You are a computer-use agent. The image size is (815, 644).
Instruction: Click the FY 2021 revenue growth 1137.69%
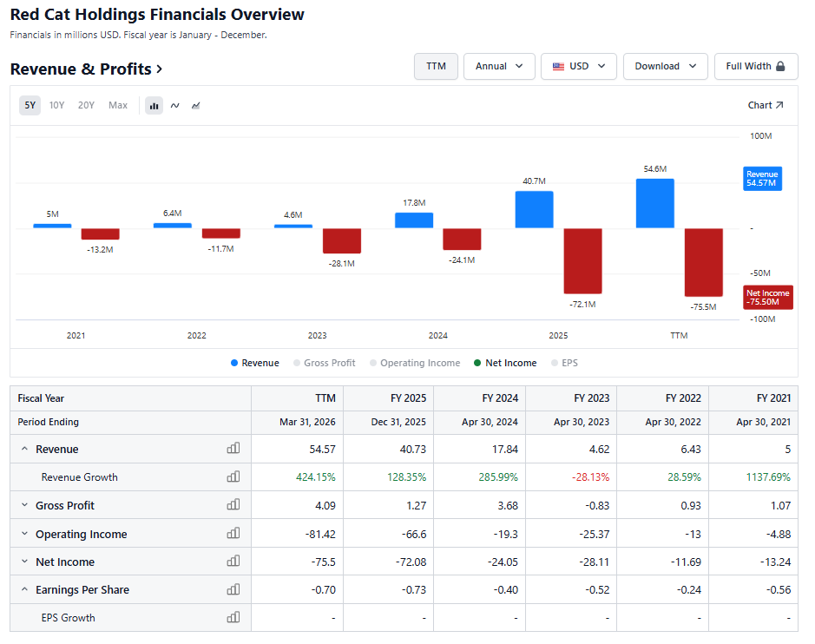768,477
